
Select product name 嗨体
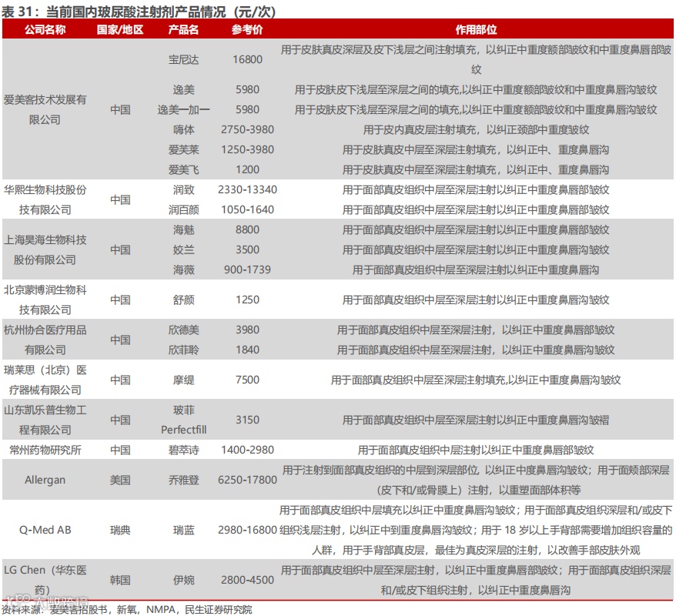click(x=184, y=129)
